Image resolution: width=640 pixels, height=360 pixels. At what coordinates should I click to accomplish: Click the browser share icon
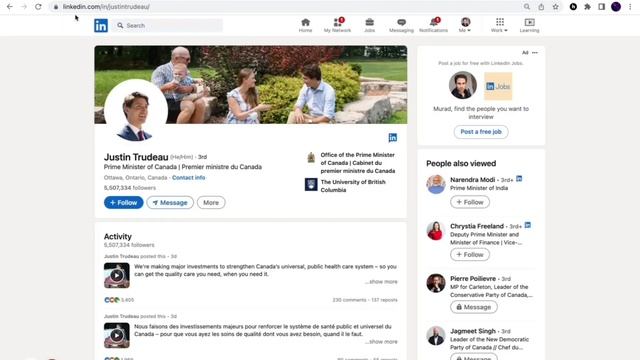click(x=541, y=7)
